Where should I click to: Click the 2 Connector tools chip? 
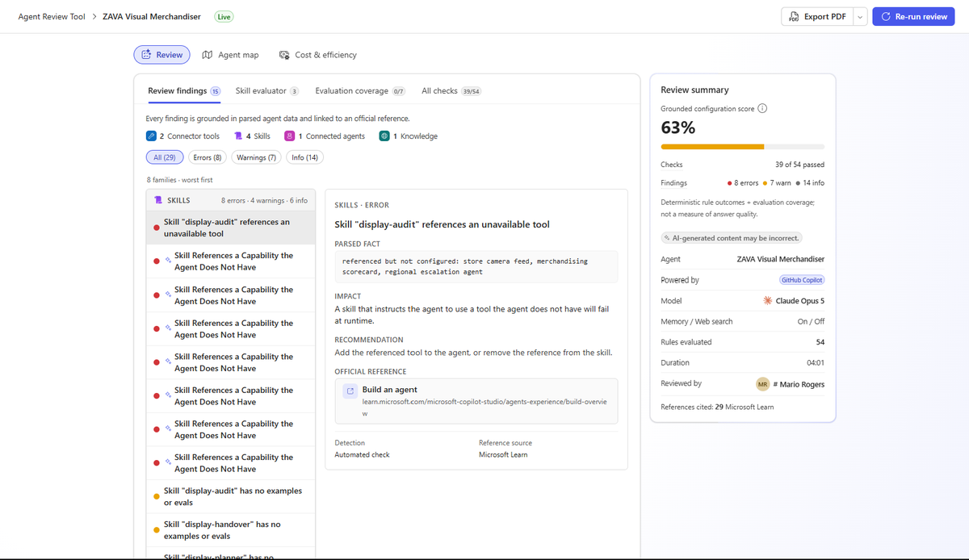[x=182, y=136]
